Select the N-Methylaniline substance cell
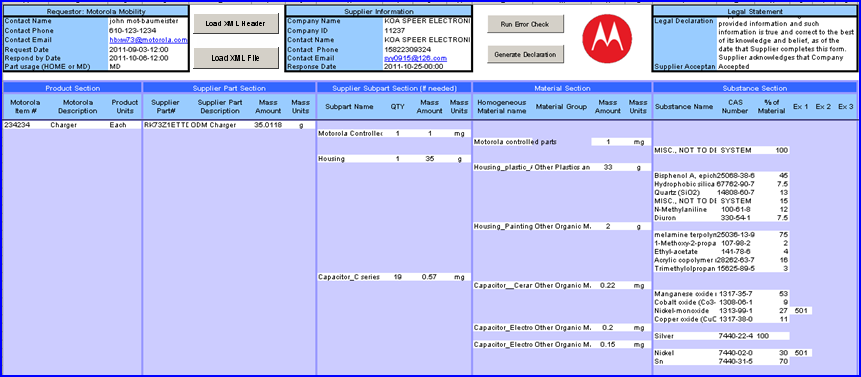This screenshot has height=377, width=861. (685, 209)
